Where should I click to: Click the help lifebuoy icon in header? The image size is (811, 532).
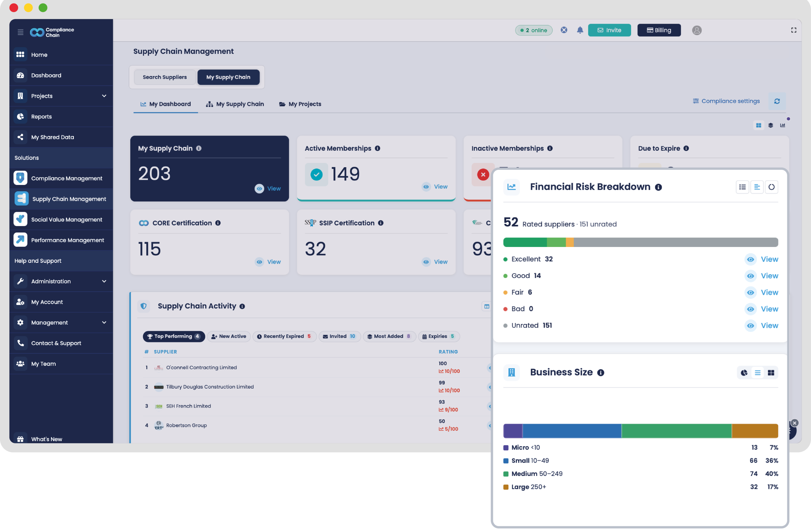pos(564,30)
